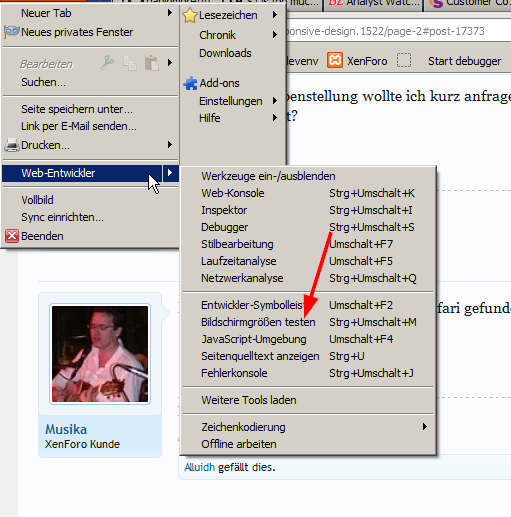Click the star icon beside Lesezeichen
This screenshot has width=511, height=517.
tap(190, 15)
